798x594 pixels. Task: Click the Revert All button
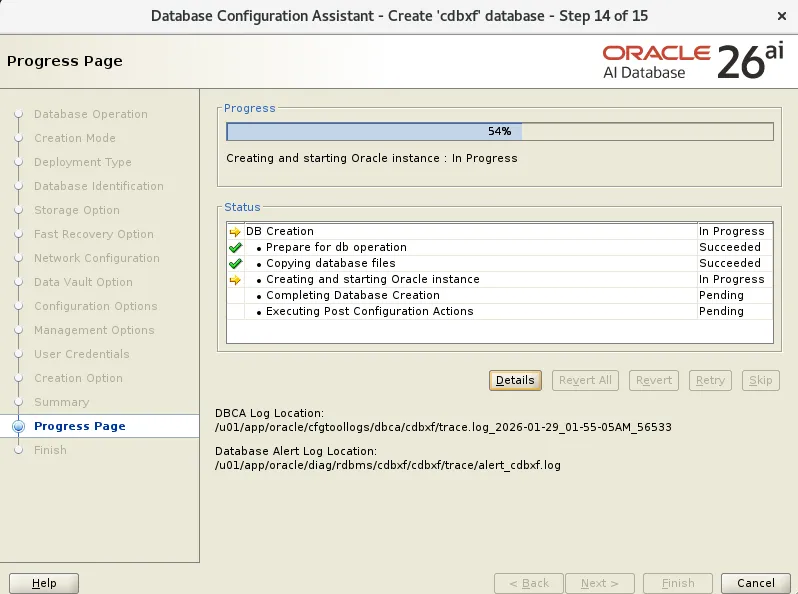585,380
